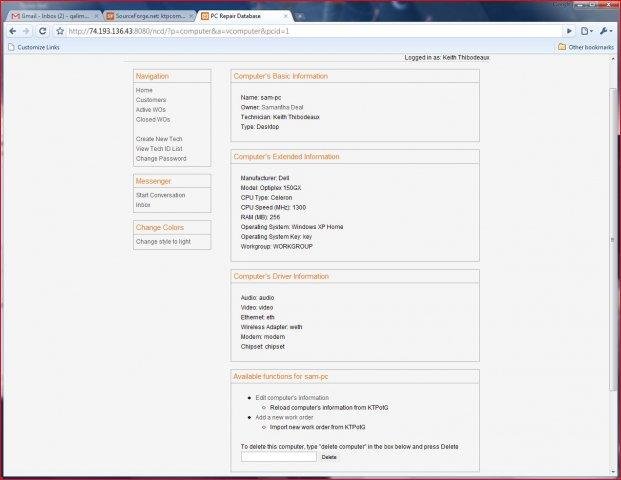Click 'Chipset: chipset' driver text
Image resolution: width=621 pixels, height=480 pixels.
tap(263, 347)
